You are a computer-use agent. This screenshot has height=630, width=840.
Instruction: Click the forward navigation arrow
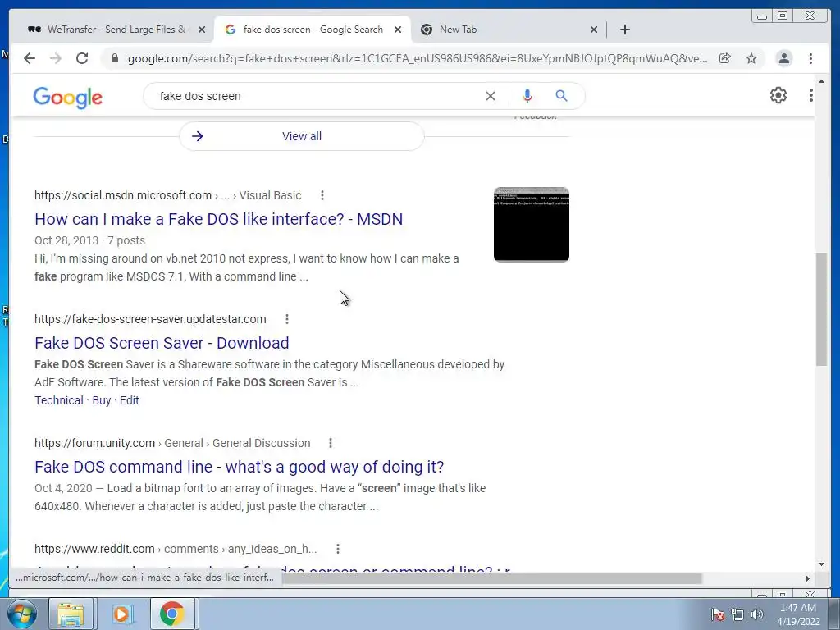pyautogui.click(x=56, y=58)
